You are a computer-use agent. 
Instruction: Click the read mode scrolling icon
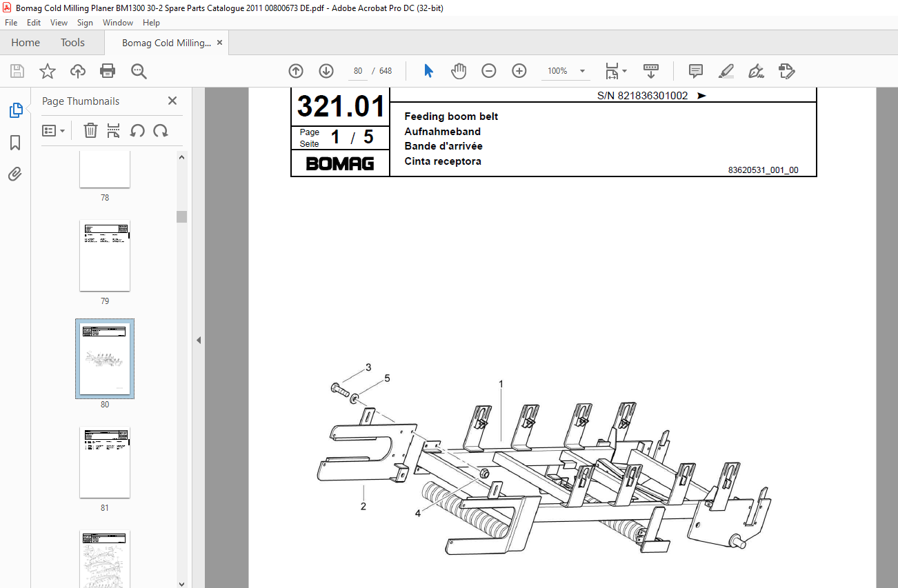pos(651,71)
